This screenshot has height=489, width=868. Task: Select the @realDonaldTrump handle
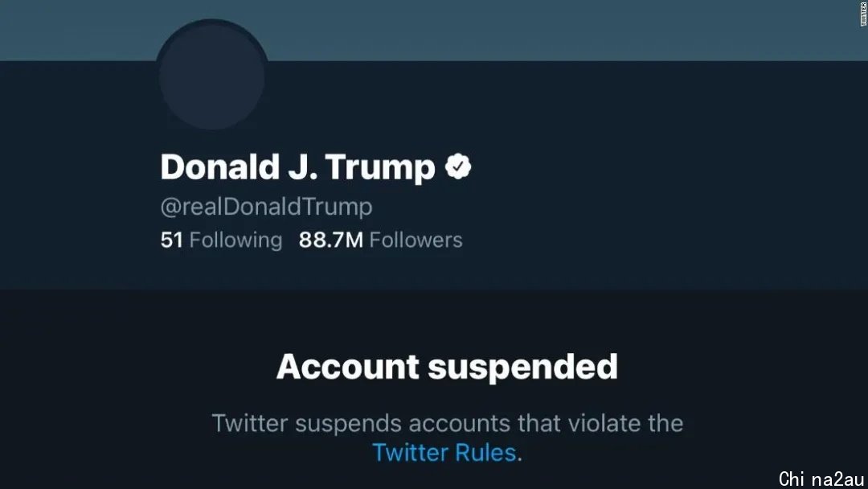[266, 208]
